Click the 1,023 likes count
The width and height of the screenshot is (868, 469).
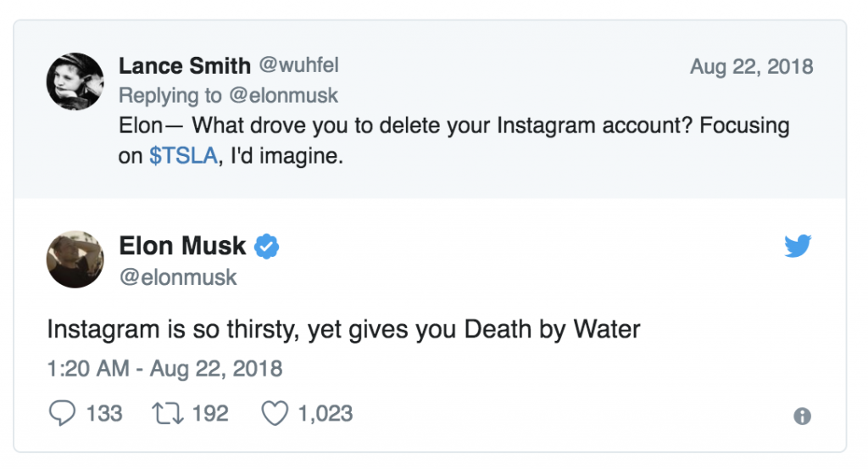(325, 414)
